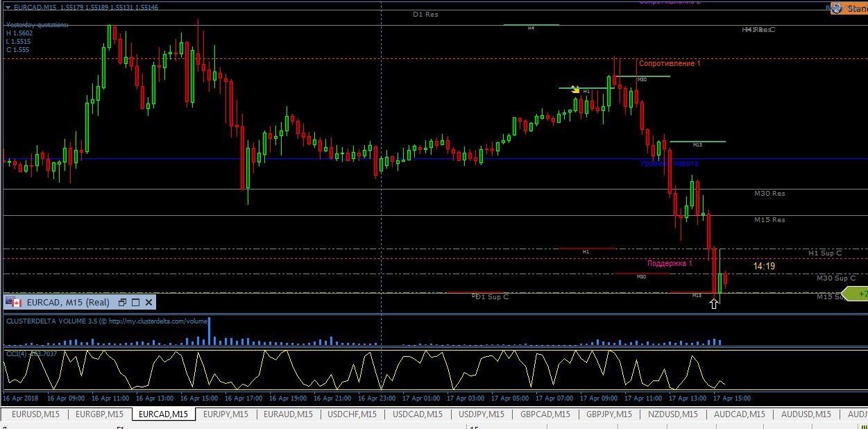Click the 'M15 Res' level label

point(769,220)
